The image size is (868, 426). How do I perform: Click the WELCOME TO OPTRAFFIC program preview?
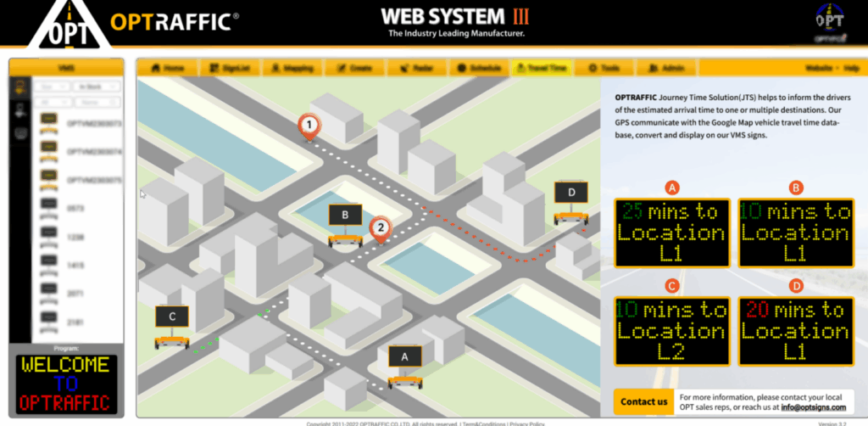coord(66,384)
